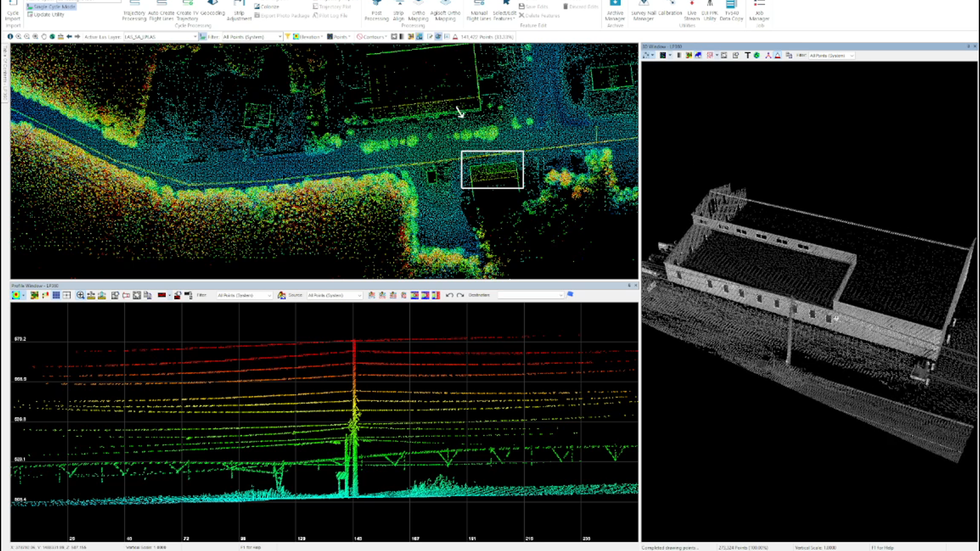Click the Text tool in the 3D Window toolbar
Screen dimensions: 980x551
747,55
